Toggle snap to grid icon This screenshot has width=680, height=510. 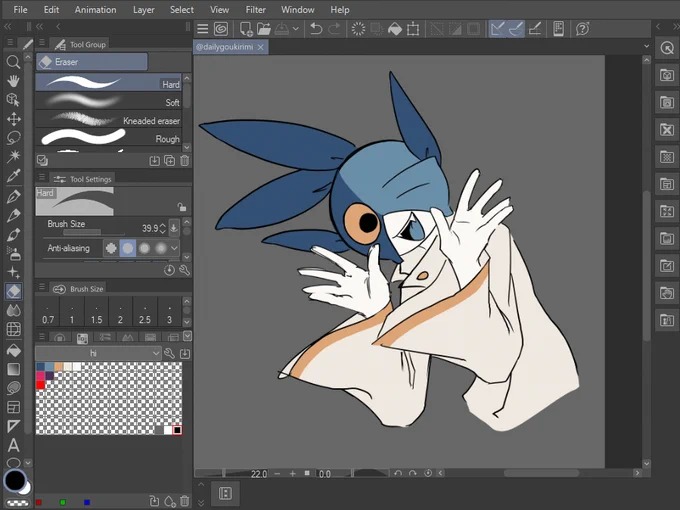[535, 29]
